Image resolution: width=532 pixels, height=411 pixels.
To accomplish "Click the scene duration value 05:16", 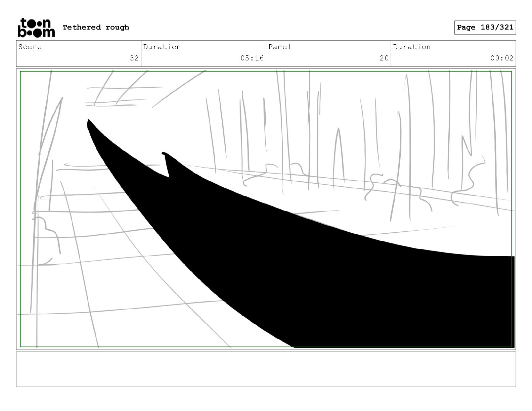I will pyautogui.click(x=252, y=58).
